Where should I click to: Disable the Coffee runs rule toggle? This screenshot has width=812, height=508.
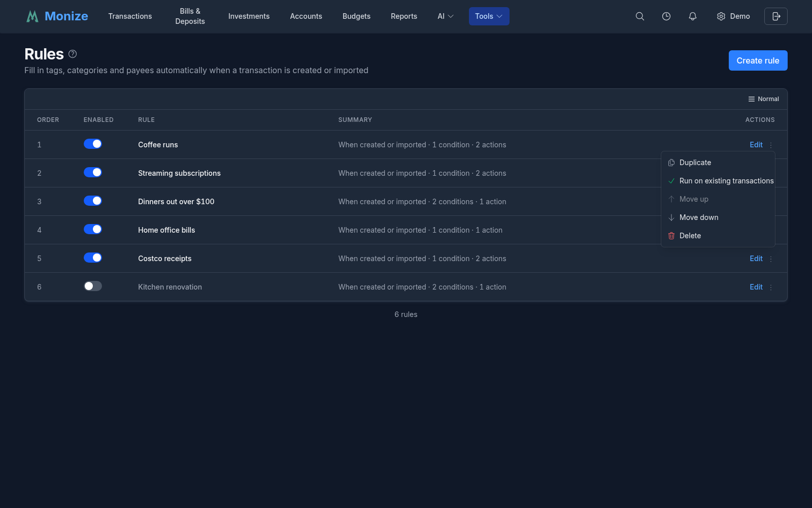coord(93,144)
